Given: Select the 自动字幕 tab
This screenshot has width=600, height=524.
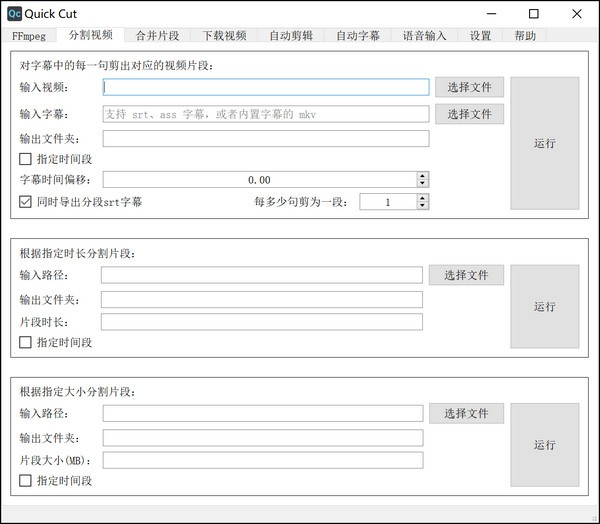Looking at the screenshot, I should tap(358, 36).
